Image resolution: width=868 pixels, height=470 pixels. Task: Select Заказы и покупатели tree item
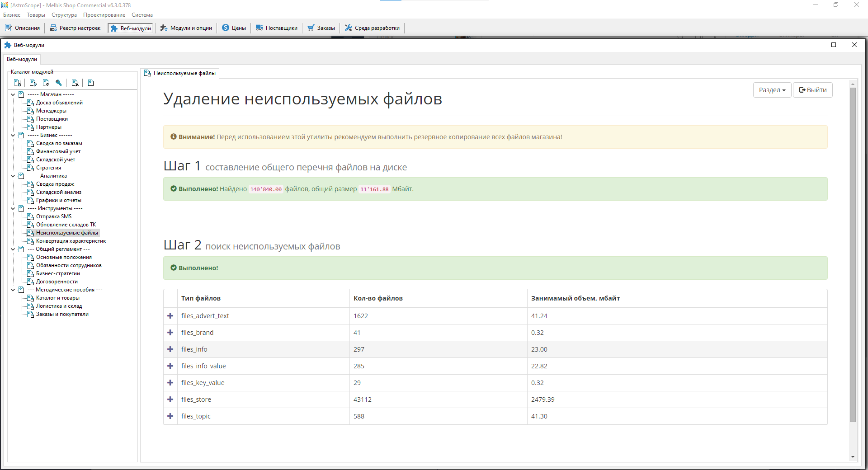click(62, 314)
